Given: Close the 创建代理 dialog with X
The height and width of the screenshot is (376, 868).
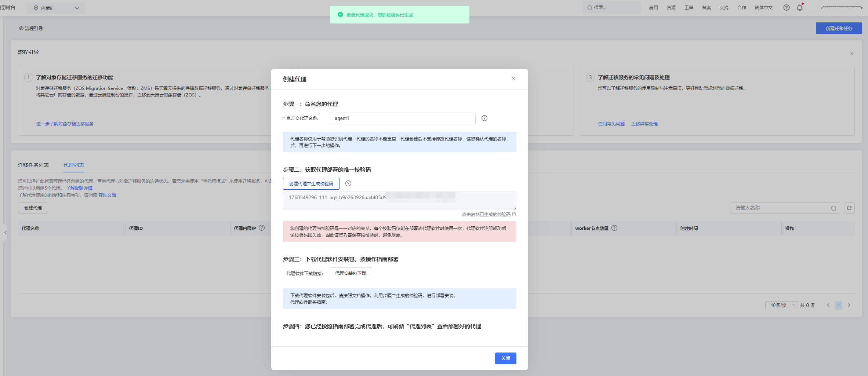Looking at the screenshot, I should click(x=513, y=79).
